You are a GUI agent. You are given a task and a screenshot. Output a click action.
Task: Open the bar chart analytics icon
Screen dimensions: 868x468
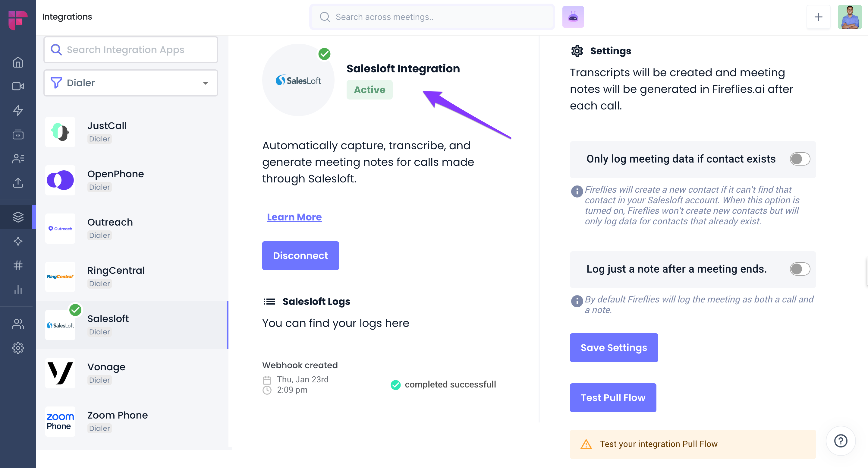(x=18, y=289)
